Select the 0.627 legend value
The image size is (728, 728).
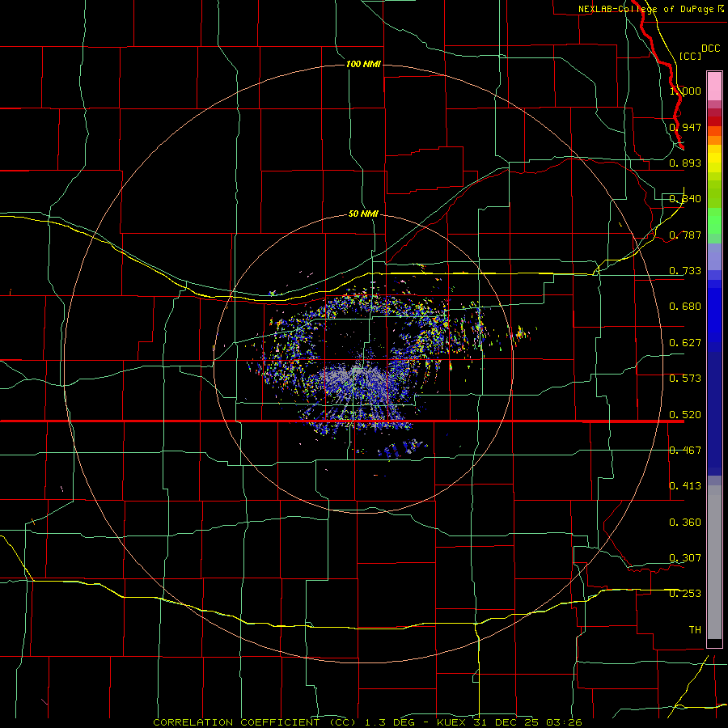point(685,343)
